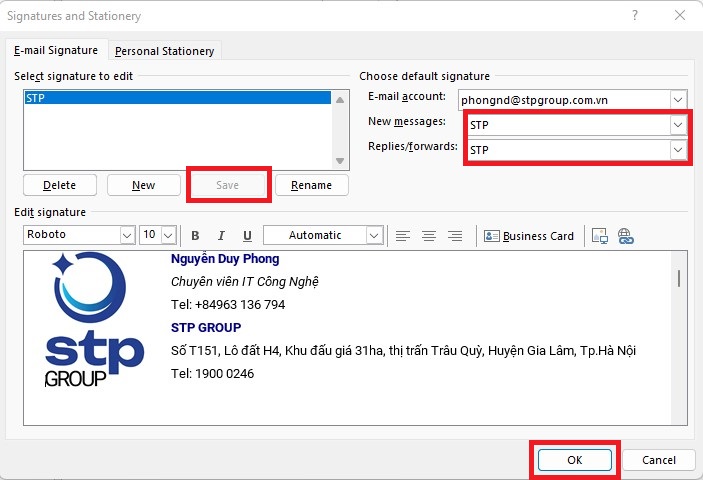Screen dimensions: 703x480
Task: Open the Automatic font color picker
Action: click(374, 236)
